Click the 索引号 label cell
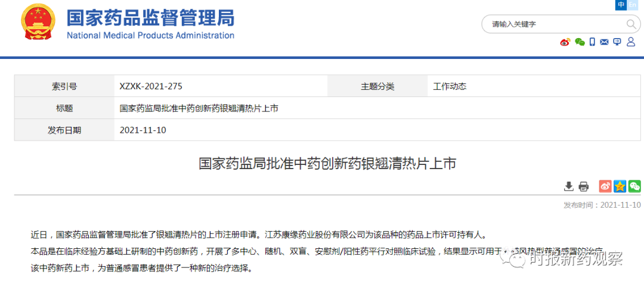The height and width of the screenshot is (287, 644). click(64, 86)
